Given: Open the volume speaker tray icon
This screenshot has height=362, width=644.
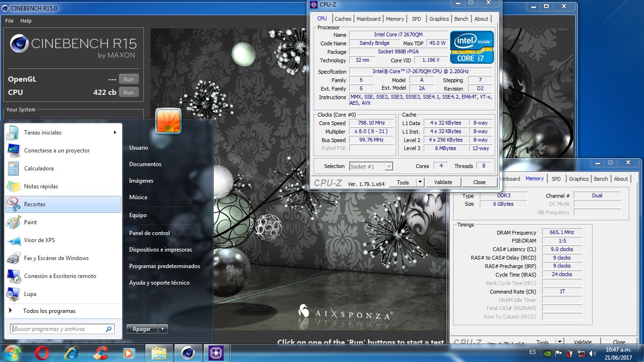Looking at the screenshot, I should point(592,353).
